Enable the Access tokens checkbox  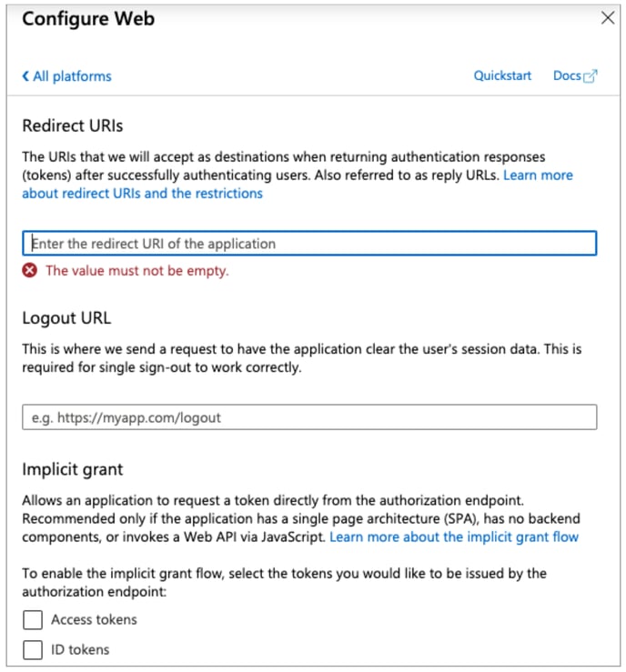tap(33, 620)
